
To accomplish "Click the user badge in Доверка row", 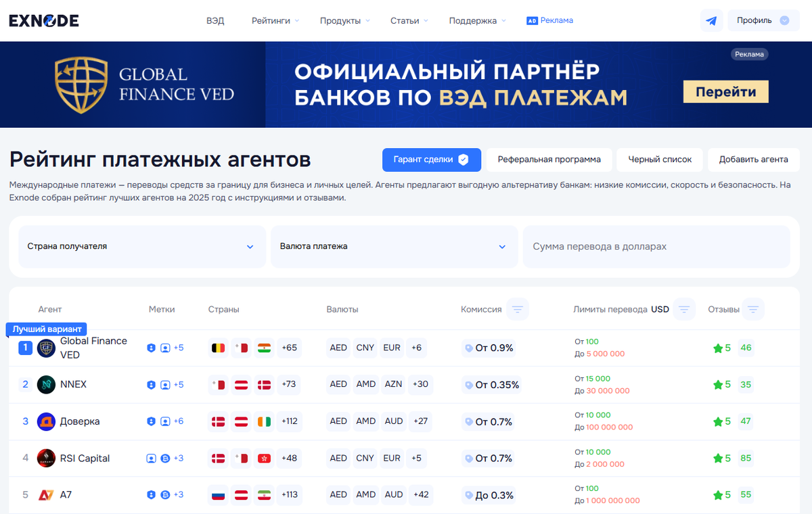I will tap(165, 421).
